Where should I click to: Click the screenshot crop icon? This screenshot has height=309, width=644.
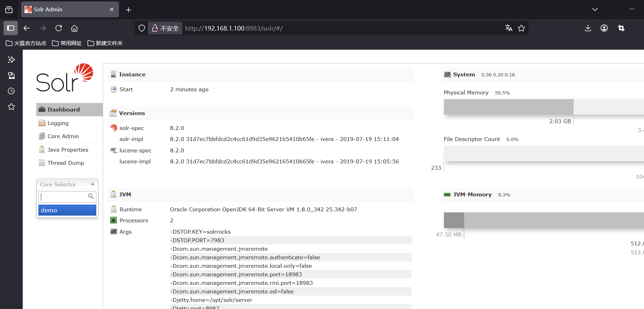click(x=621, y=28)
